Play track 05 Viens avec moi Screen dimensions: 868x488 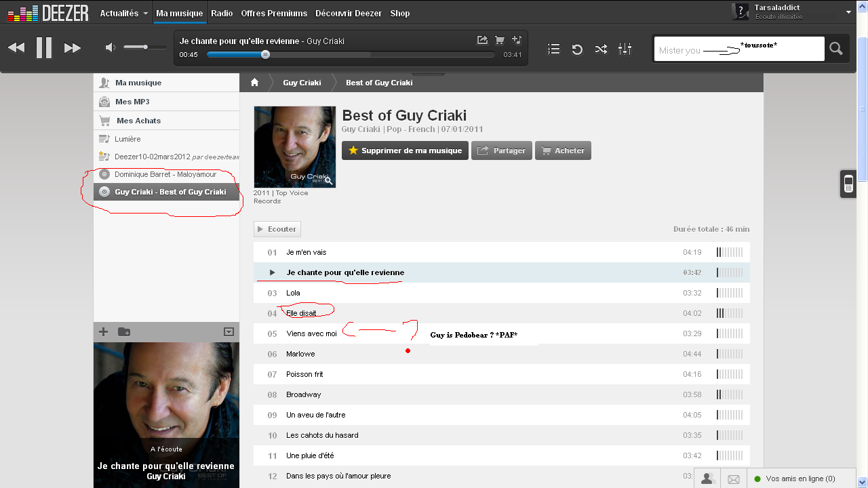502,333
